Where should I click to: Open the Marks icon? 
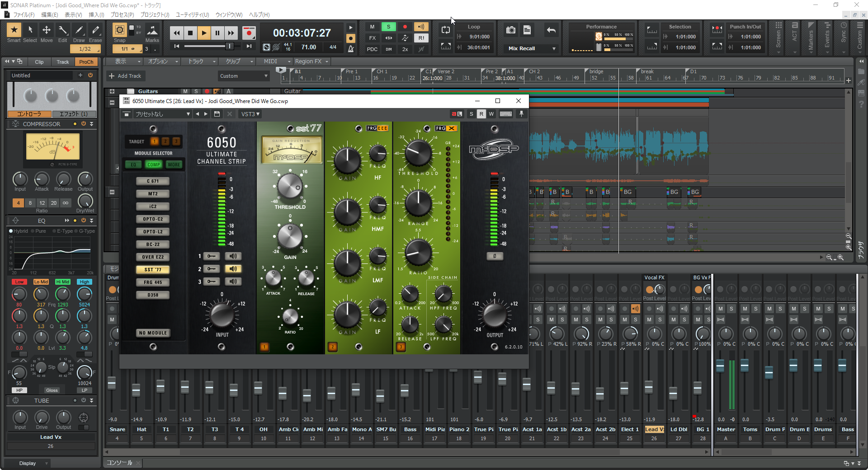(x=152, y=30)
